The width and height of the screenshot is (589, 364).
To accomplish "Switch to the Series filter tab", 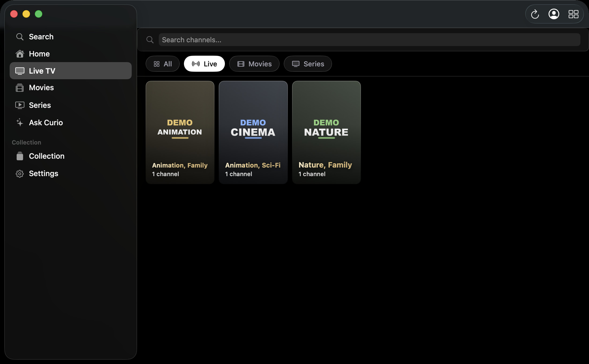I will point(308,64).
